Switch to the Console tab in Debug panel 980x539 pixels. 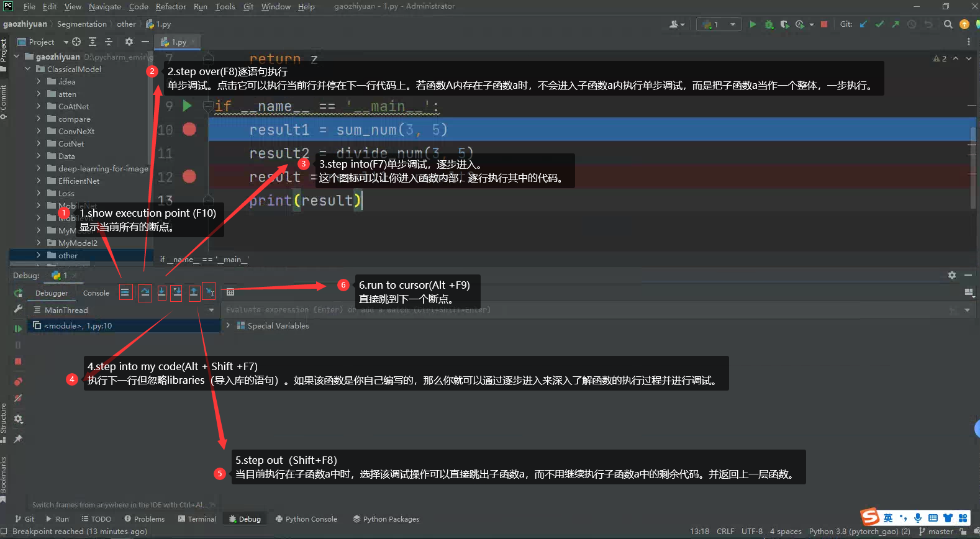pyautogui.click(x=96, y=293)
